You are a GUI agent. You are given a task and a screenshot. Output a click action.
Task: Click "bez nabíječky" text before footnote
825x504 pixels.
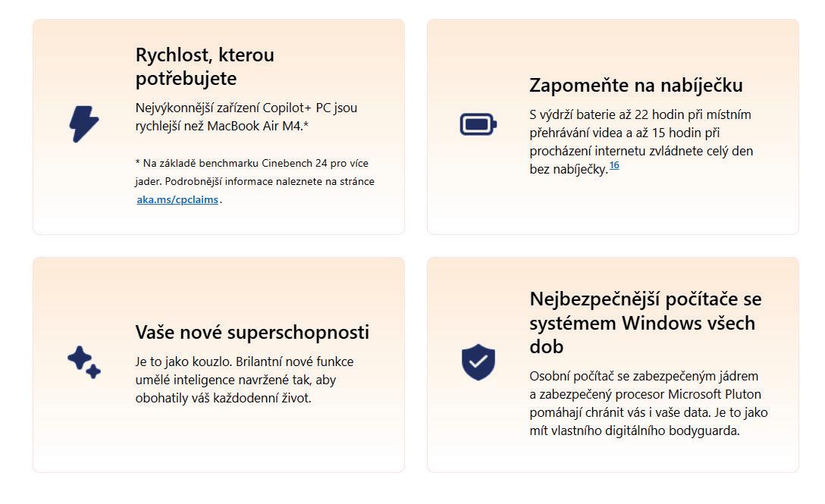pos(567,170)
